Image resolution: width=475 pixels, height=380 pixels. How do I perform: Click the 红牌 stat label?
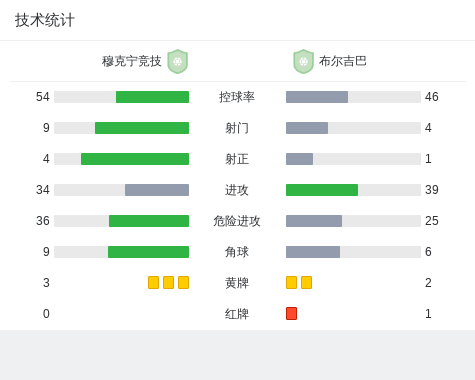coord(237,314)
